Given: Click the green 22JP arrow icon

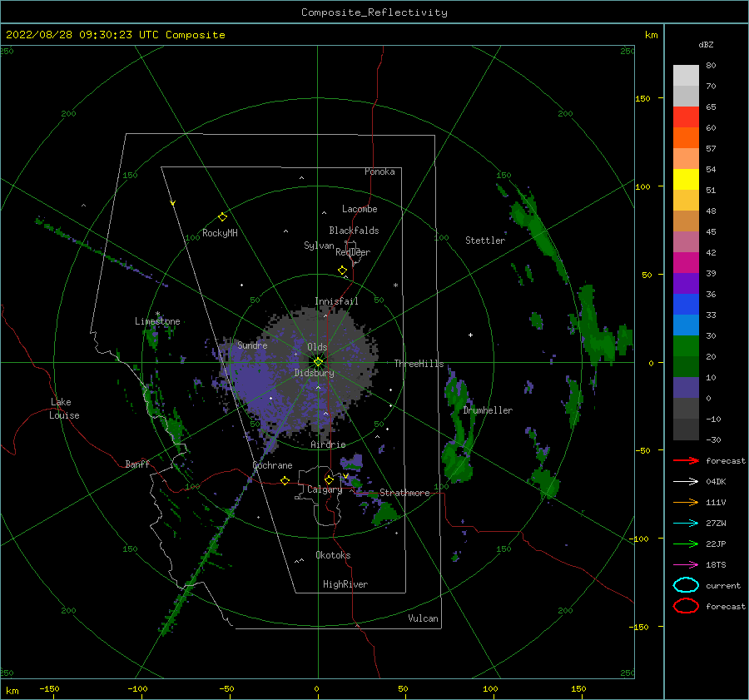Looking at the screenshot, I should (686, 544).
